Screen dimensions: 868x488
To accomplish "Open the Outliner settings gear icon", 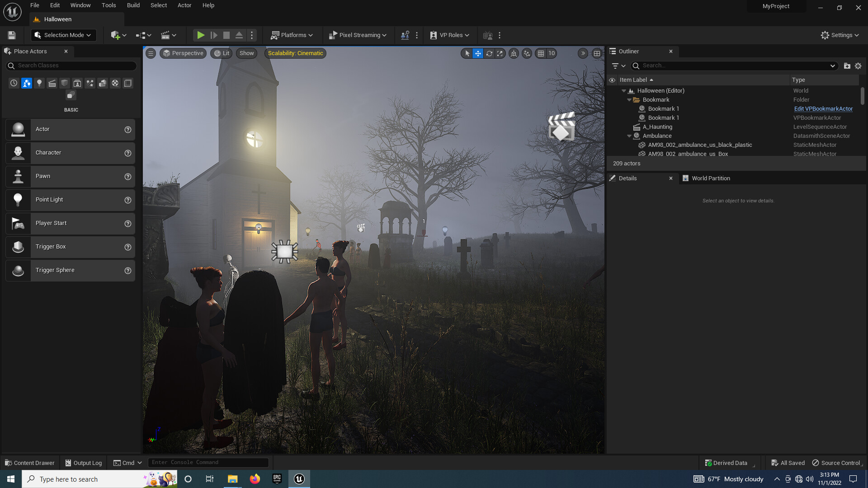I will point(858,66).
